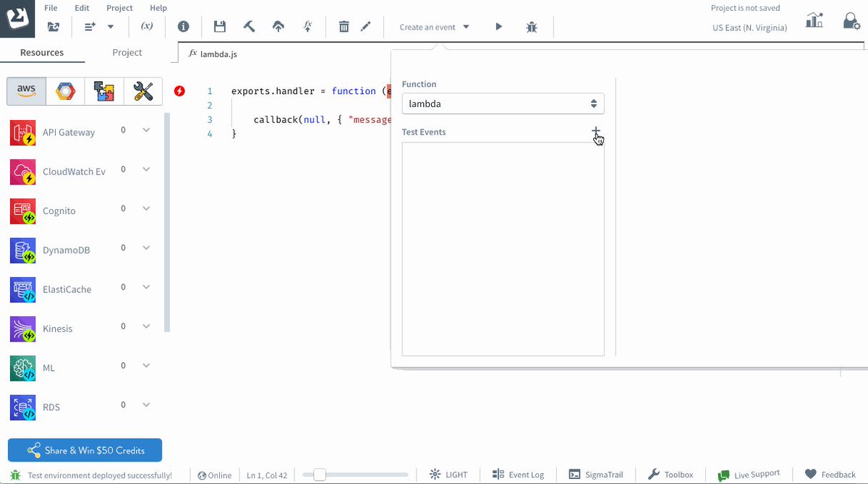868x484 pixels.
Task: Click the add new file icon
Action: tap(90, 27)
